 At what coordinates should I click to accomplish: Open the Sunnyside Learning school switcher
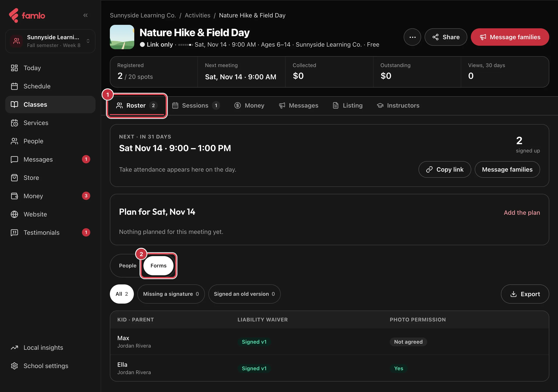click(x=50, y=41)
